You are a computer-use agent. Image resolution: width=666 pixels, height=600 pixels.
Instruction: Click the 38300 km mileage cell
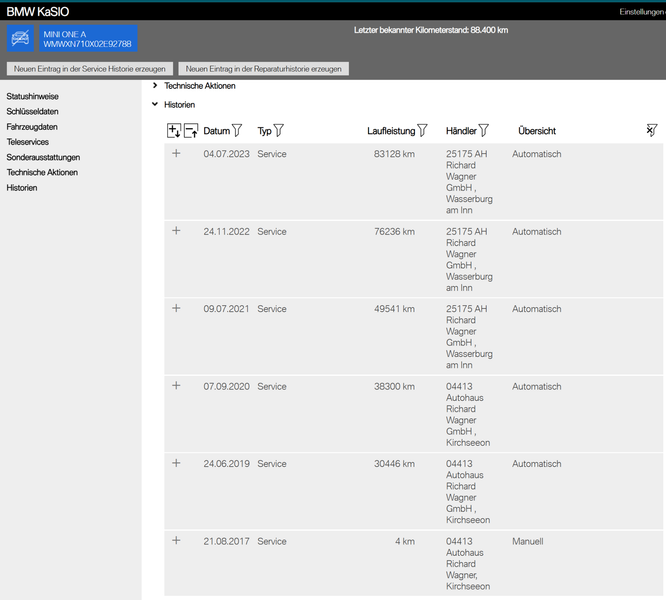click(394, 386)
